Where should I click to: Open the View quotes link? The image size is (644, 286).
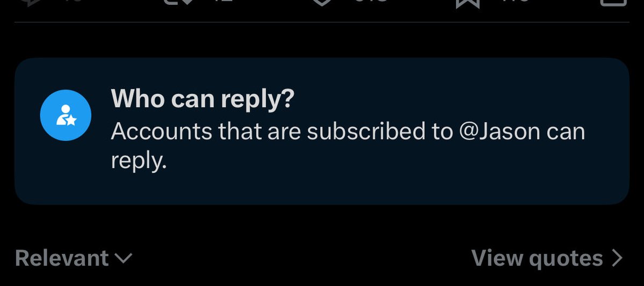[547, 258]
